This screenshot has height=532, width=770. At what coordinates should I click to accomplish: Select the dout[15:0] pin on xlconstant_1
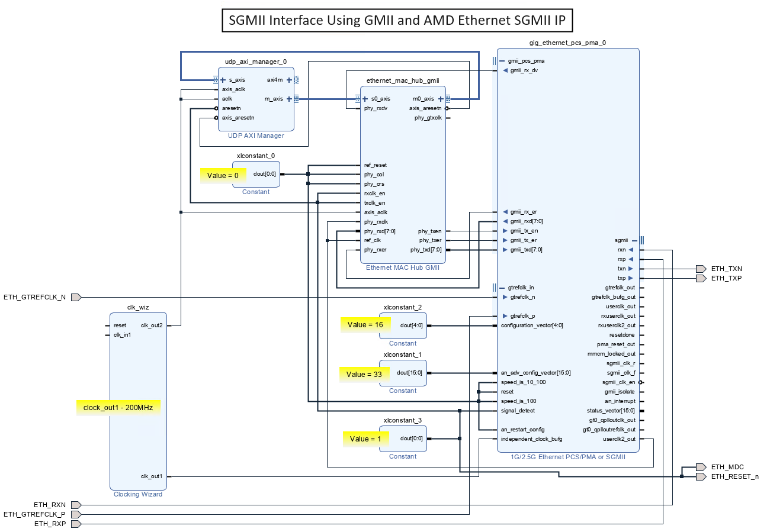click(x=409, y=373)
